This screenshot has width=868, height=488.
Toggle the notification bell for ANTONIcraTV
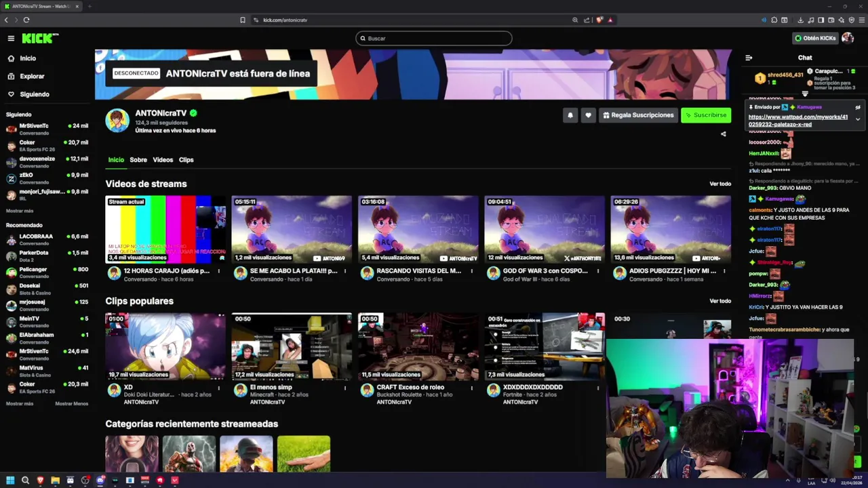coord(570,115)
